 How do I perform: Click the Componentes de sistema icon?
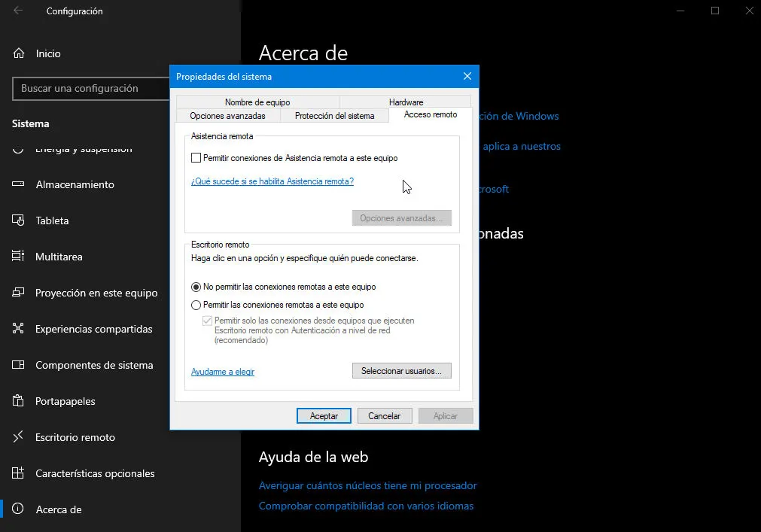coord(18,365)
